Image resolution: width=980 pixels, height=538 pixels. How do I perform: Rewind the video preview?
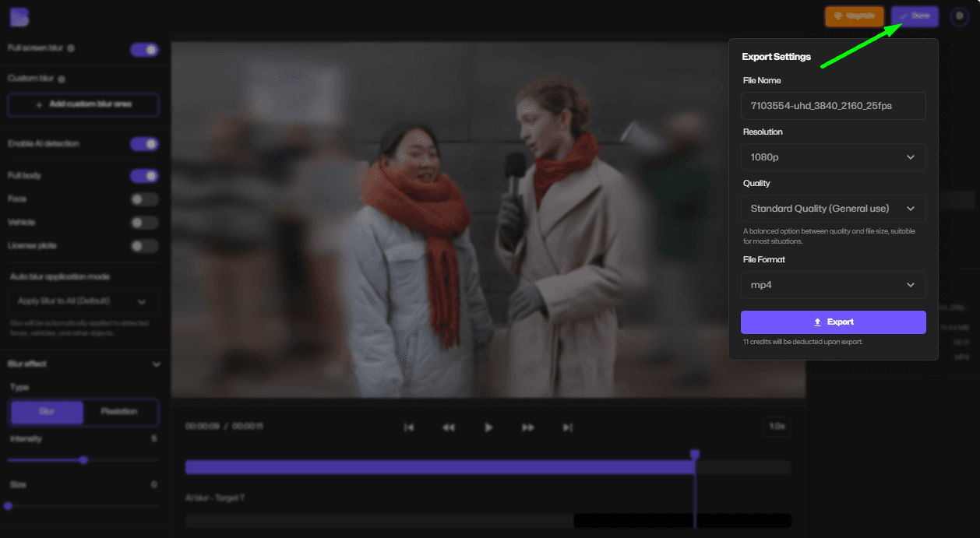(x=449, y=427)
